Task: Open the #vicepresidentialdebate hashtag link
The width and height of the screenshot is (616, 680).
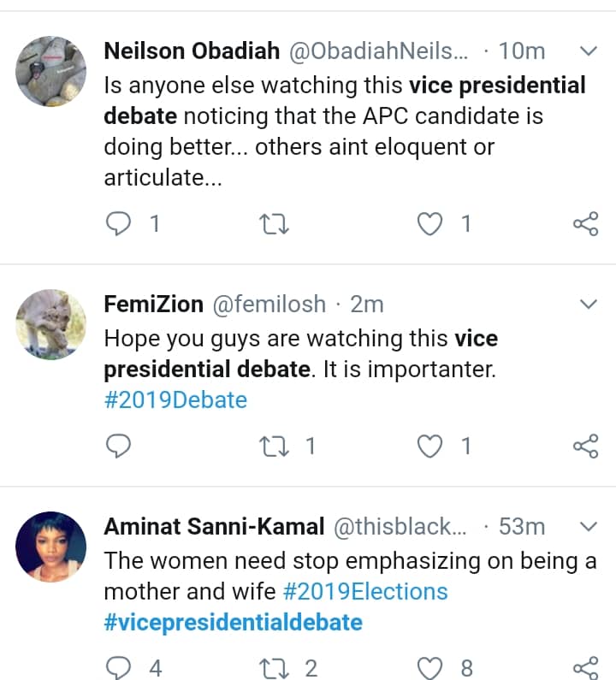Action: [x=233, y=622]
